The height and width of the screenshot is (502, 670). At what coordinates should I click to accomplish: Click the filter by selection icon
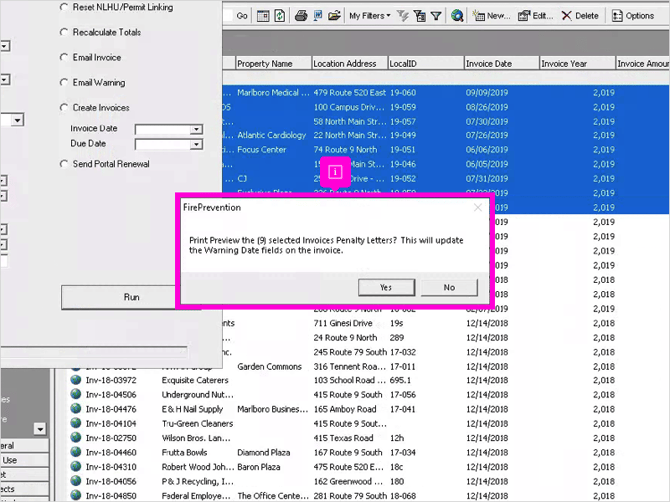[x=420, y=16]
